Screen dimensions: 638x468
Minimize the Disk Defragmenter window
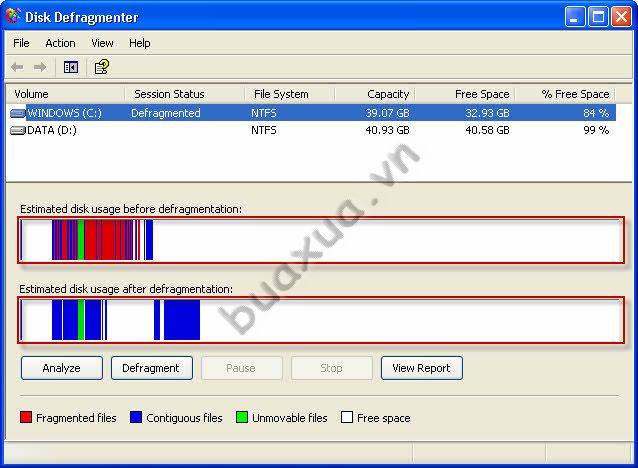point(575,17)
